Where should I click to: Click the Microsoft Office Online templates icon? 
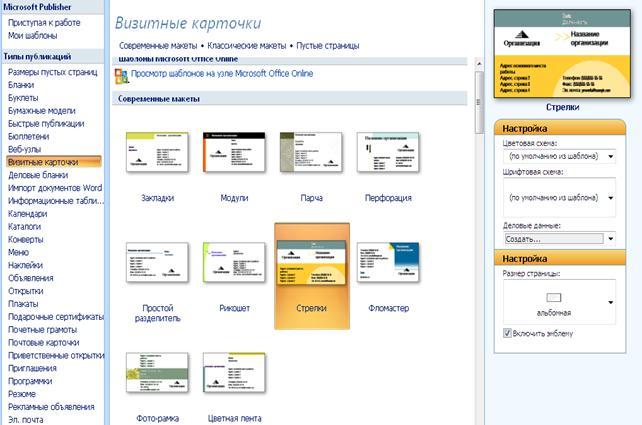pos(121,76)
